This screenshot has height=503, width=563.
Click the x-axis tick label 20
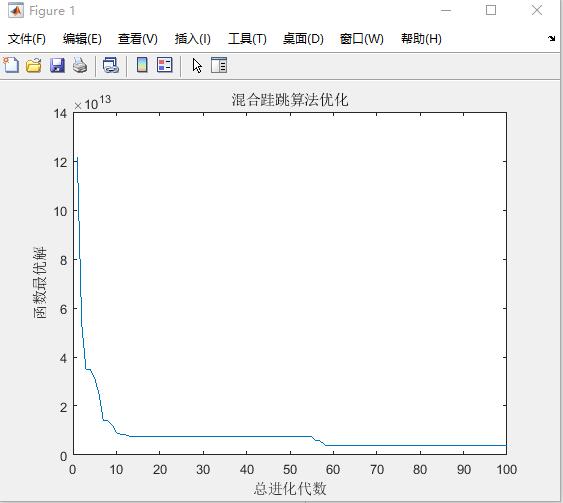click(x=160, y=469)
